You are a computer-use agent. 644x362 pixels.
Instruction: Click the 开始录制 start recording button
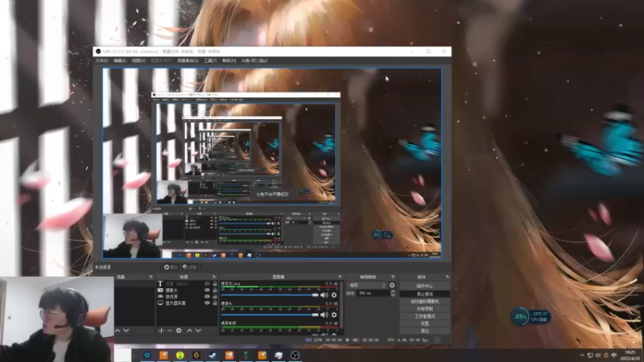pos(424,309)
